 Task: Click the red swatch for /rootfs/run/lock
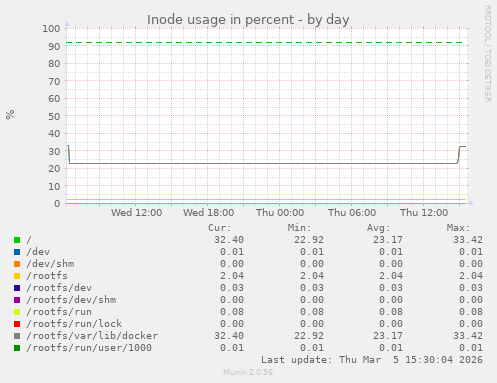17,324
